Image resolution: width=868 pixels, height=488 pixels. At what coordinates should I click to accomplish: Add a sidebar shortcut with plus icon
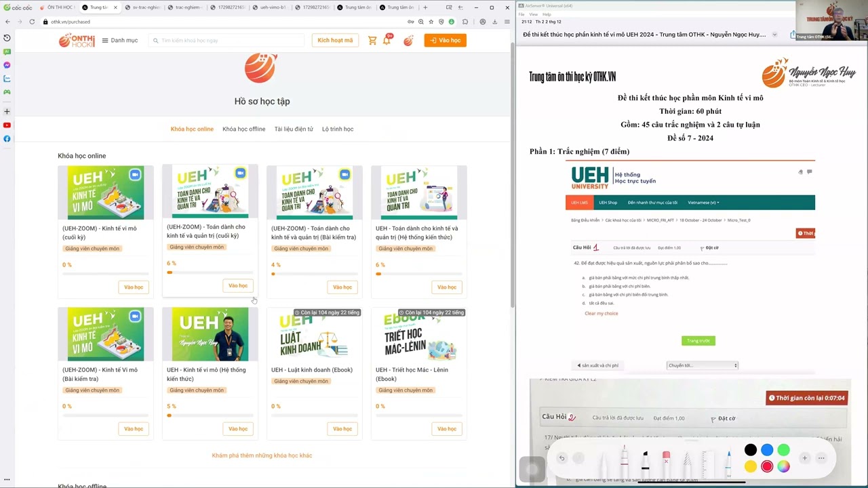coord(7,111)
